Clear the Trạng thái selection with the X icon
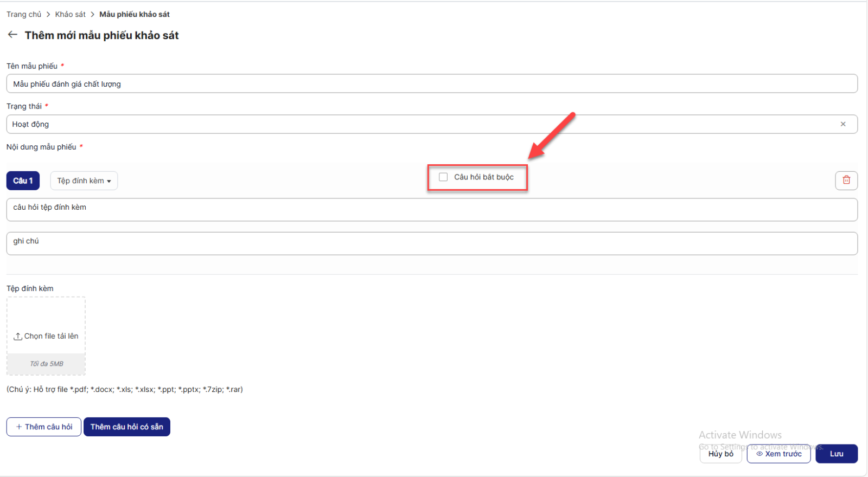The width and height of the screenshot is (868, 477). click(x=843, y=124)
